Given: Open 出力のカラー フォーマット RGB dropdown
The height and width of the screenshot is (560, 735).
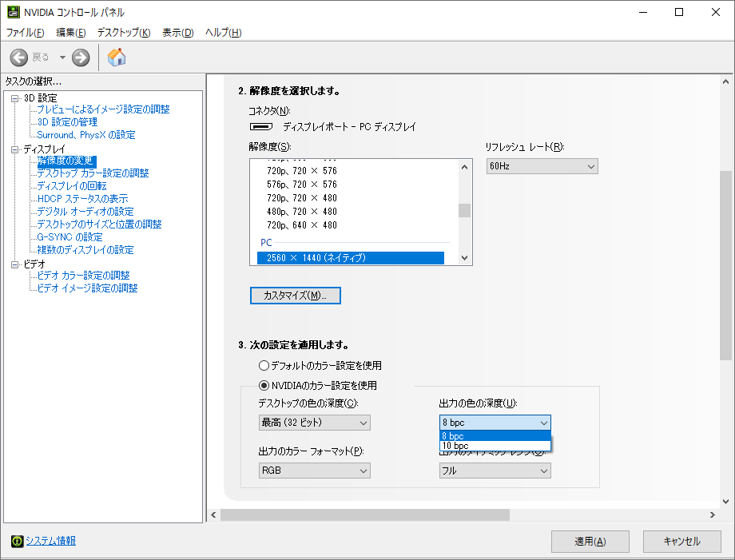Looking at the screenshot, I should [x=315, y=471].
